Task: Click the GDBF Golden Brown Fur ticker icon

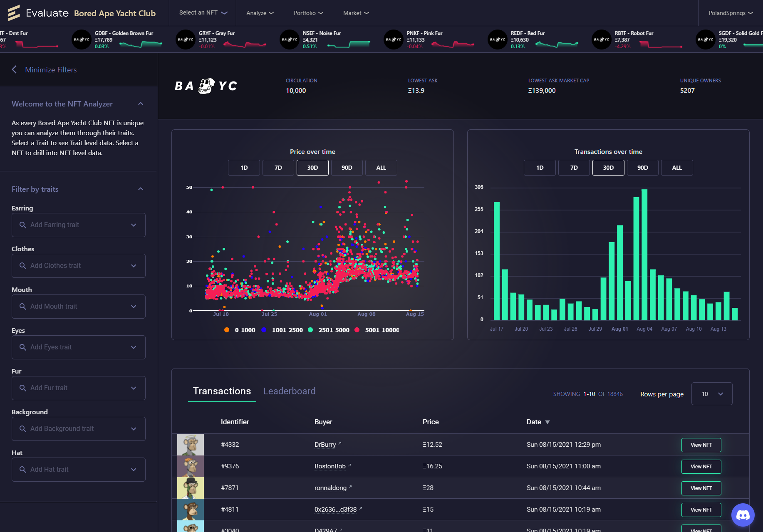Action: pos(82,40)
